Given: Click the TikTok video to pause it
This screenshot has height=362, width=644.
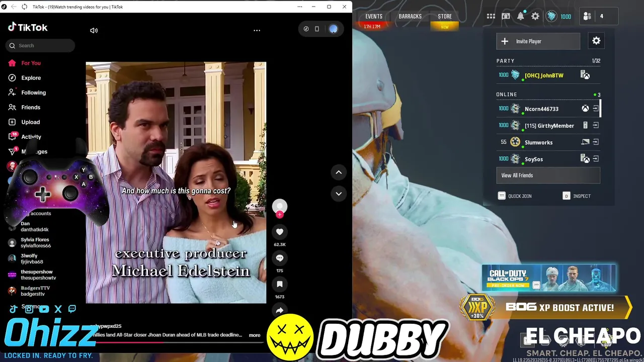Looking at the screenshot, I should point(176,183).
